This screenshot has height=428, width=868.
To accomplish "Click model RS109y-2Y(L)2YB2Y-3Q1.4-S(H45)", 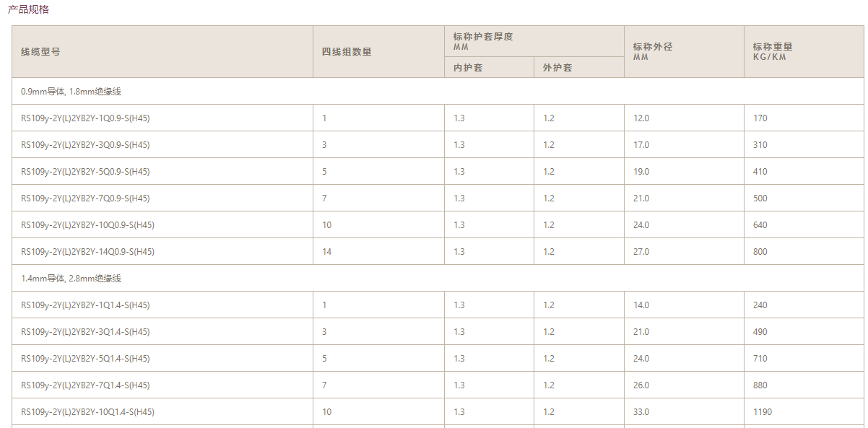I will (x=85, y=332).
